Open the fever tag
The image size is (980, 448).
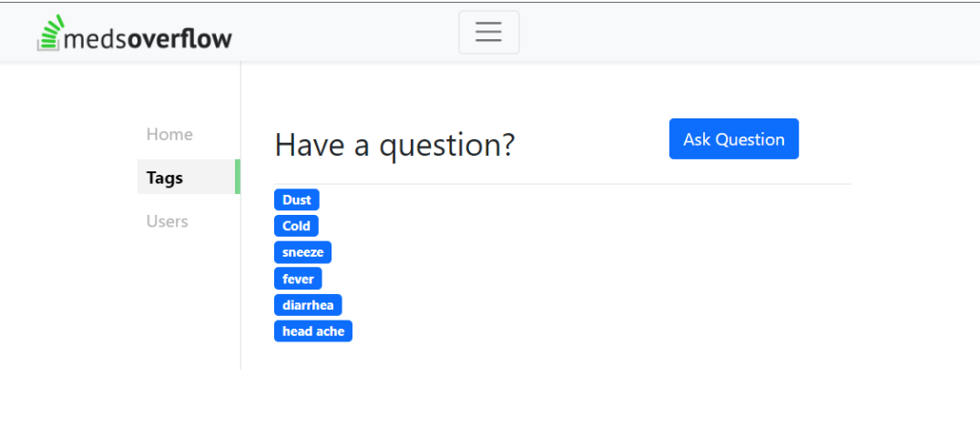tap(298, 279)
